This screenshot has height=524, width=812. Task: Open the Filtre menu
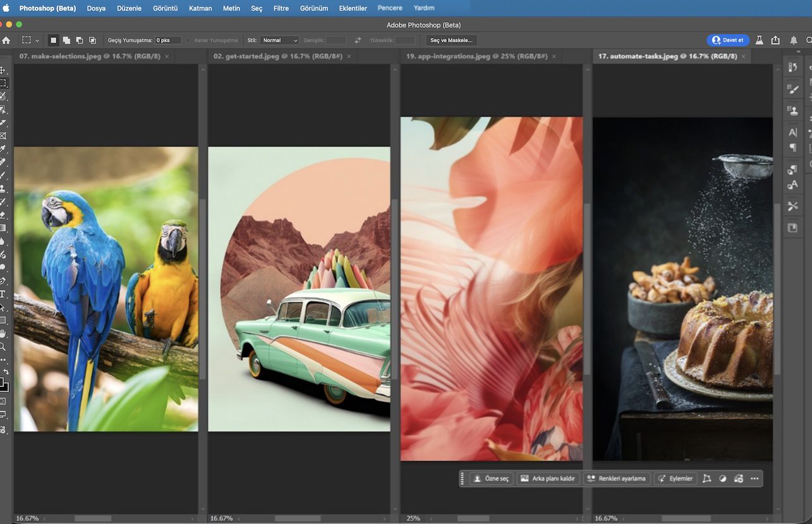pos(281,8)
